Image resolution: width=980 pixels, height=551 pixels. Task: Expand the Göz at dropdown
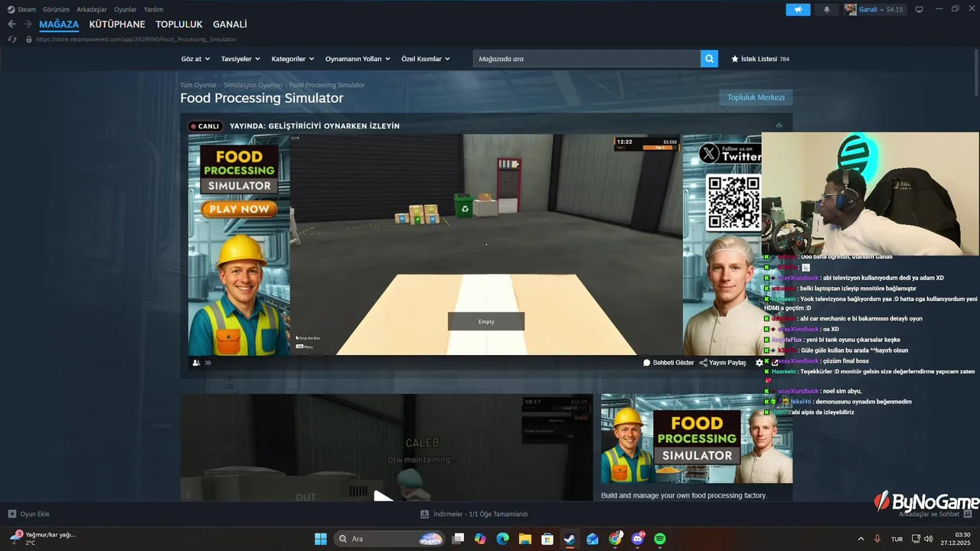click(x=194, y=59)
